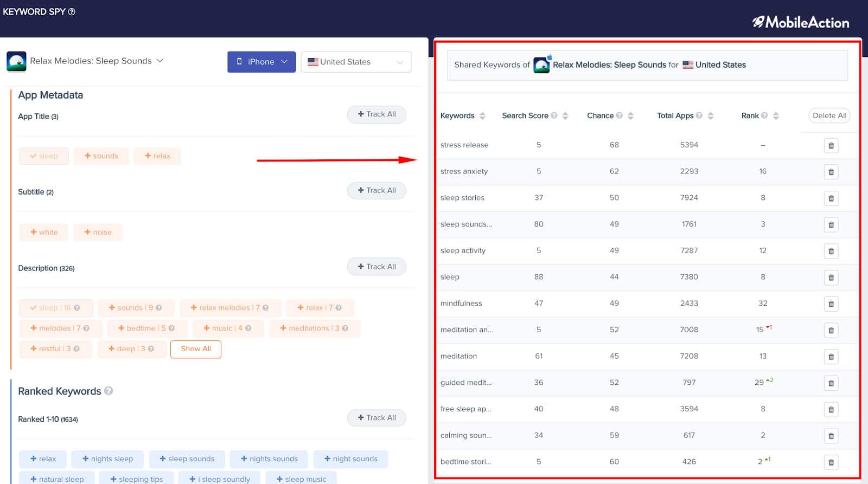Add ranked keyword 'sleeping tips'

pyautogui.click(x=137, y=479)
